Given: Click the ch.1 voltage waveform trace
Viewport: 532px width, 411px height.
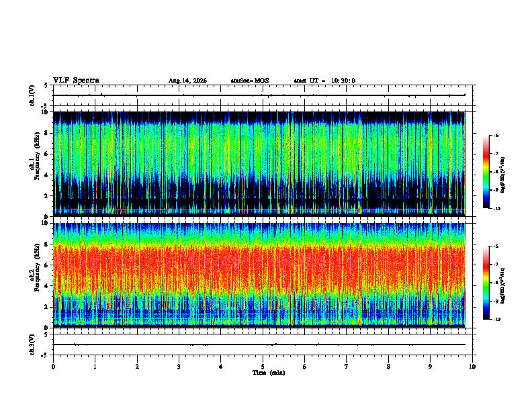Looking at the screenshot, I should pyautogui.click(x=259, y=95).
